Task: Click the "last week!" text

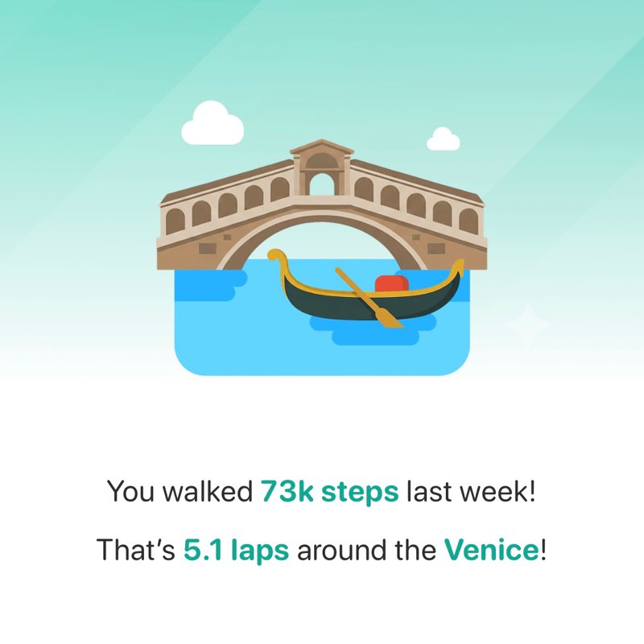Action: [x=470, y=492]
